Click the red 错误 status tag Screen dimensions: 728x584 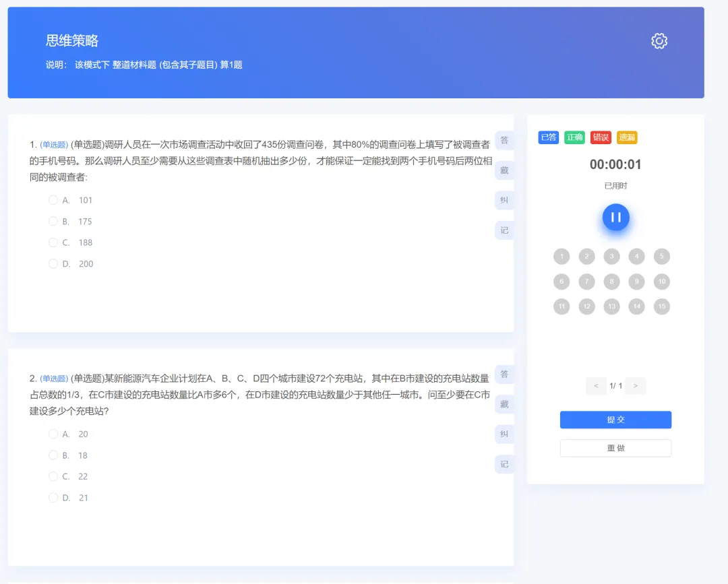coord(601,137)
